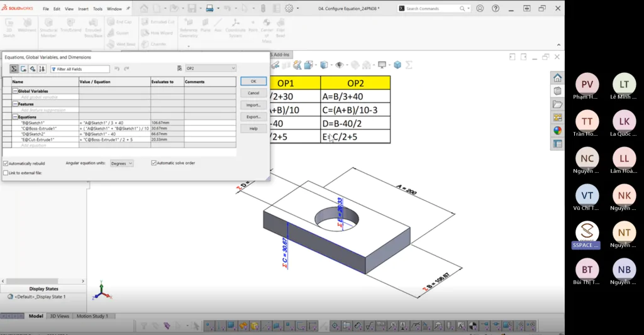Collapse the Features section

coord(15,104)
